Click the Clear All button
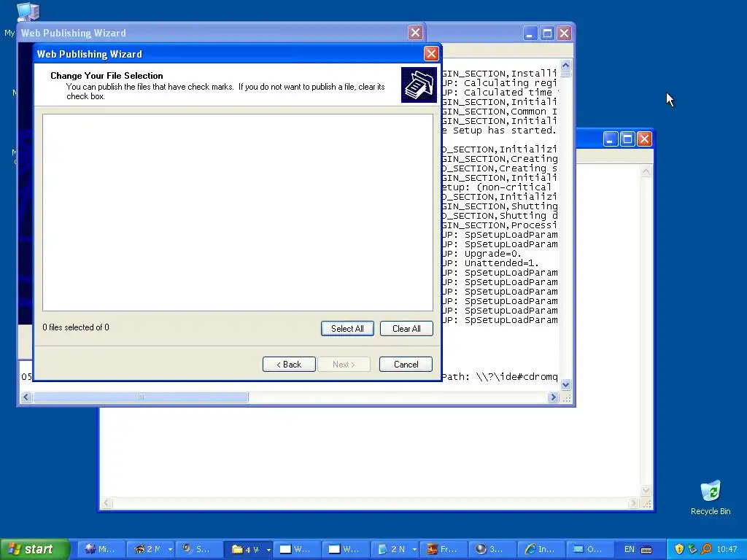The image size is (747, 560). [406, 329]
